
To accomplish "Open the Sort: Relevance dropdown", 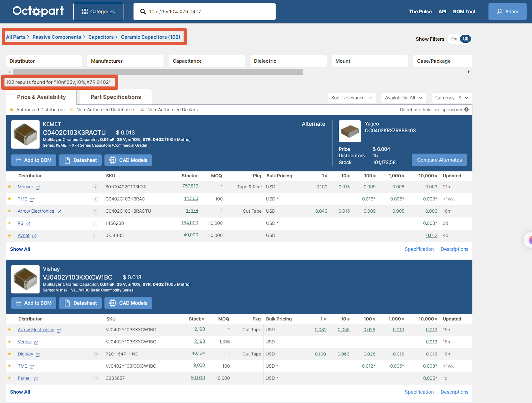I will pos(352,98).
